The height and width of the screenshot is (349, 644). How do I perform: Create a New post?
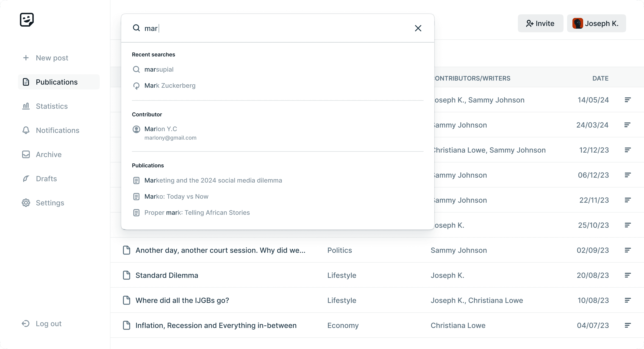click(52, 58)
